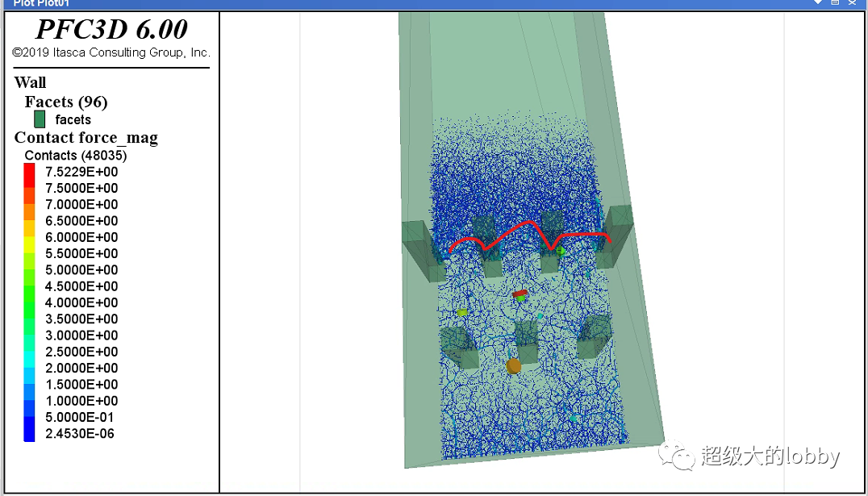Close the Plot01 pane
This screenshot has height=496, width=868.
[853, 2]
